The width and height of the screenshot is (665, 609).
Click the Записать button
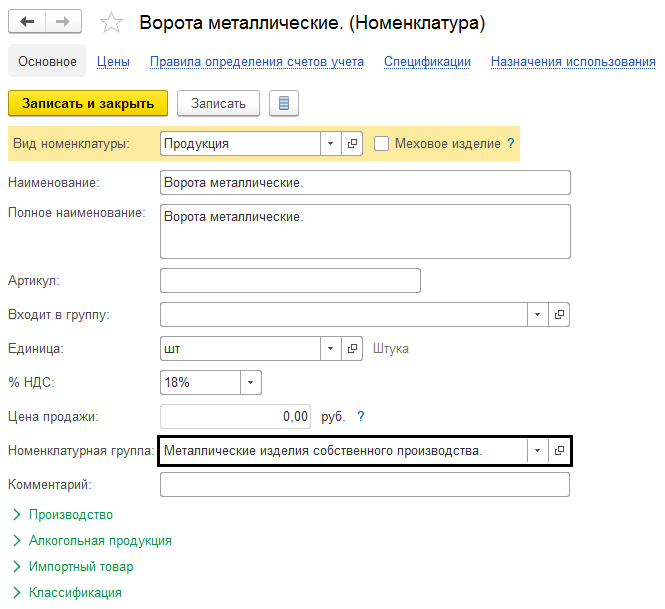point(218,103)
